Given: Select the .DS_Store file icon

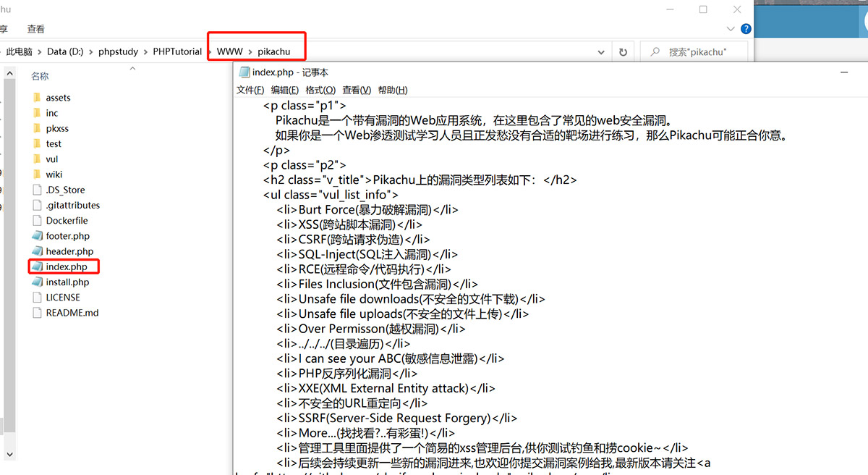Looking at the screenshot, I should (x=38, y=190).
